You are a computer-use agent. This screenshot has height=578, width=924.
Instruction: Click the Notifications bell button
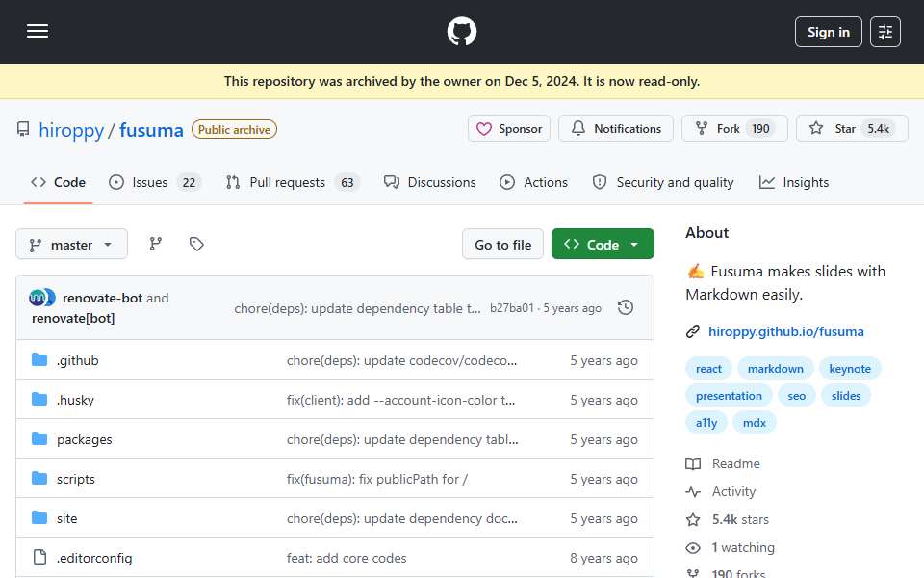[x=616, y=128]
